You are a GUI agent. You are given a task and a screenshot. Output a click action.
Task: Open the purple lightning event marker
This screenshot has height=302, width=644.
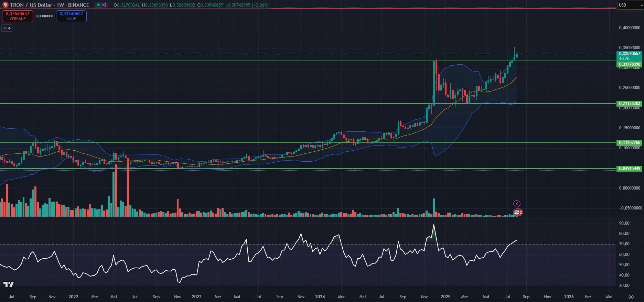pos(517,204)
